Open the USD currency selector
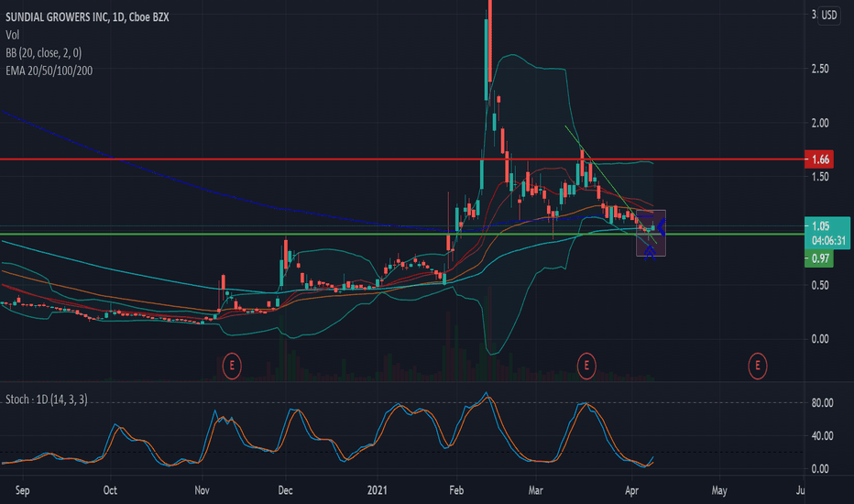The width and height of the screenshot is (854, 504). coord(829,15)
